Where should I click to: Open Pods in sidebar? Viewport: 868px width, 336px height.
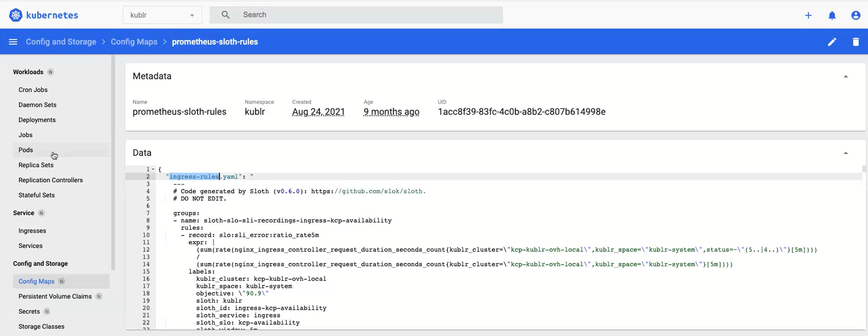pyautogui.click(x=25, y=150)
